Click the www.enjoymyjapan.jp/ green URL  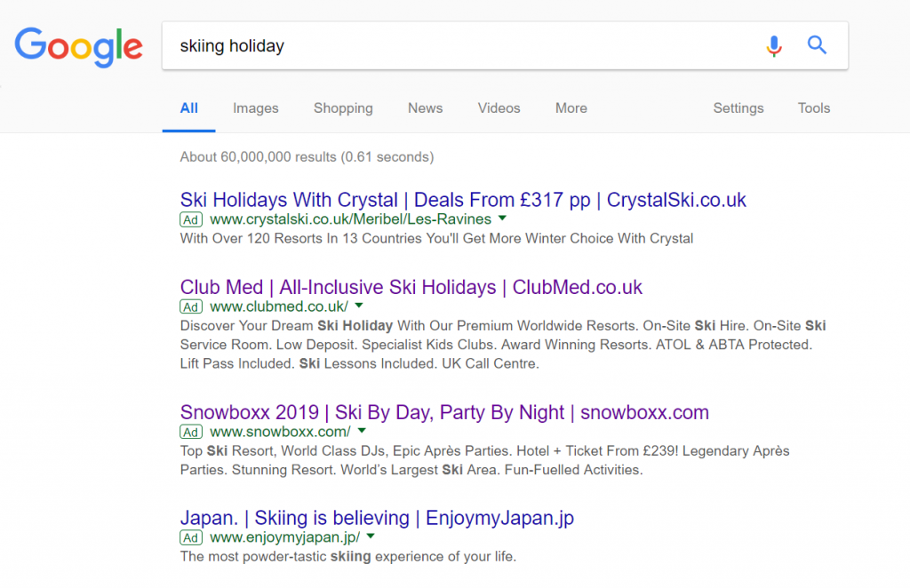285,537
